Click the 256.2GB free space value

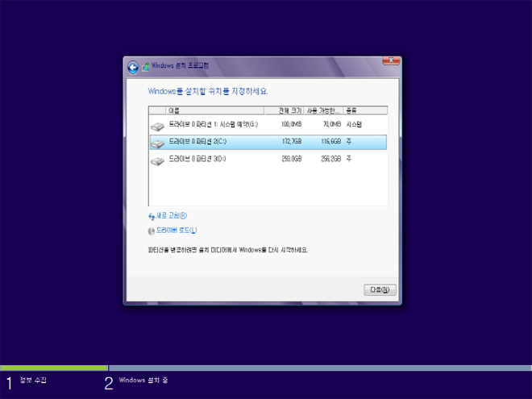pyautogui.click(x=330, y=159)
